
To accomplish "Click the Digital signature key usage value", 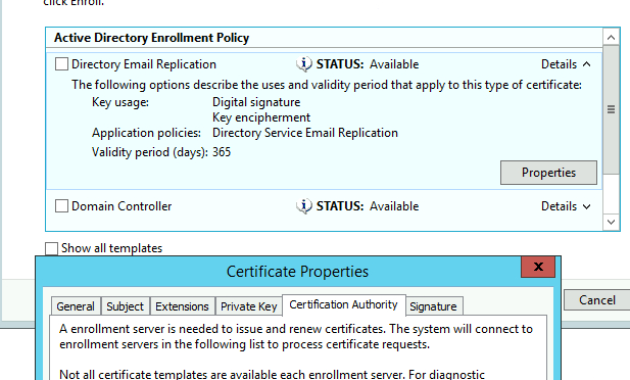I will coord(256,102).
